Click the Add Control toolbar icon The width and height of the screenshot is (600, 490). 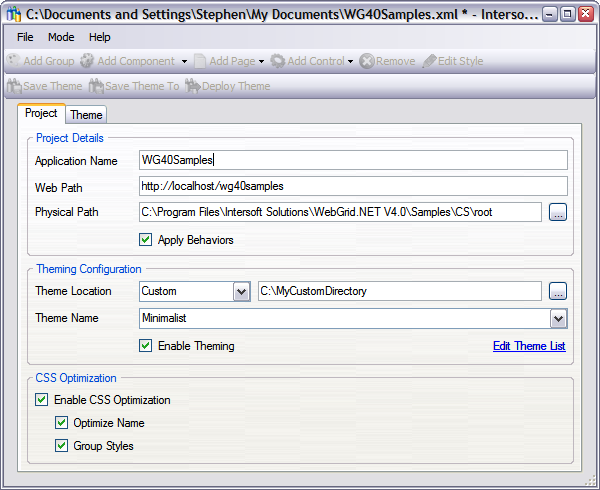[x=277, y=61]
